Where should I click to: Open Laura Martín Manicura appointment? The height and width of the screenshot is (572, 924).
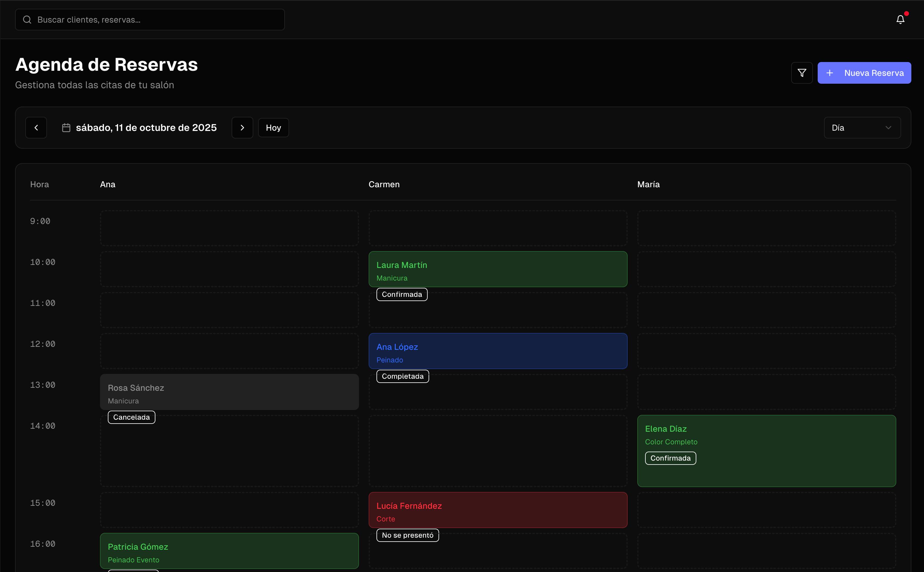coord(498,269)
